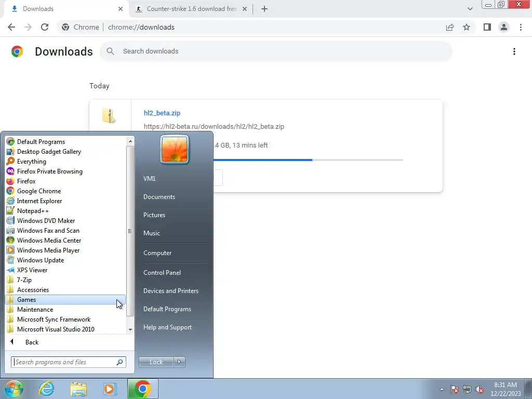Screen dimensions: 532x399
Task: Launch Desktop Gadget Gallery
Action: pos(49,152)
